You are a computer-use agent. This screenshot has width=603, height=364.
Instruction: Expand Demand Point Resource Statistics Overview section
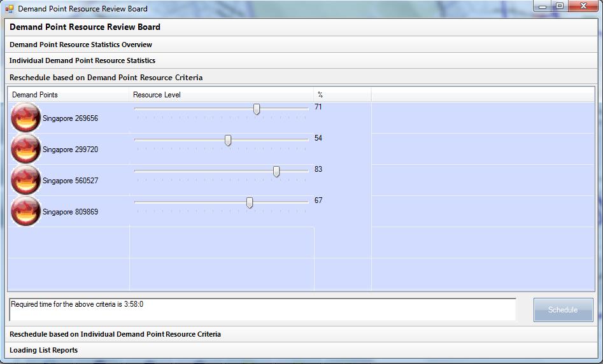click(x=301, y=45)
